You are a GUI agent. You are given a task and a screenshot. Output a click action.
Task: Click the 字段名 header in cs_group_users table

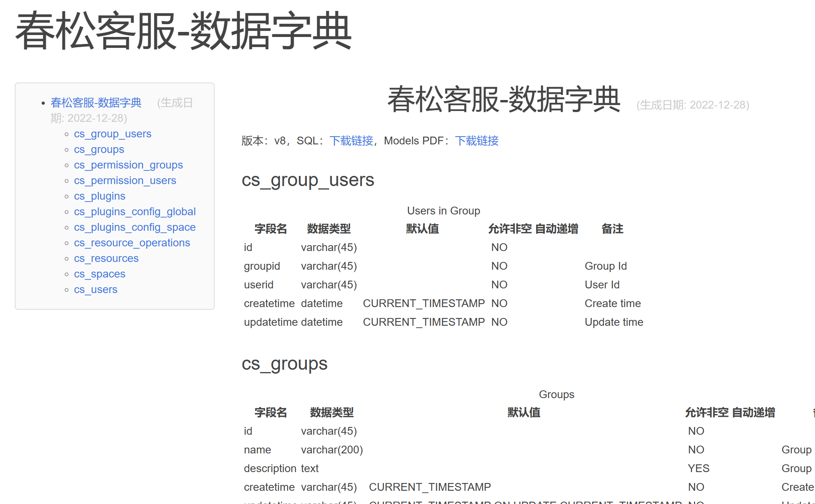[x=270, y=229]
